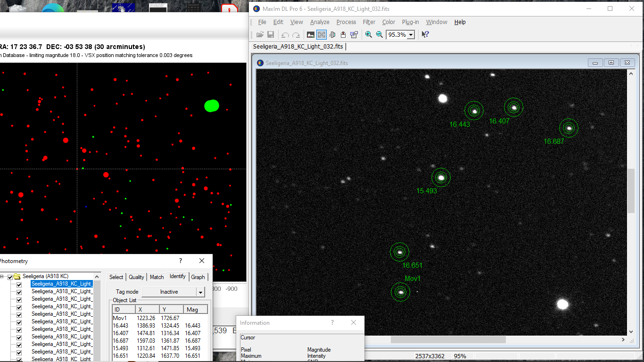Click the toolbar icon right of mirror
The image size is (644, 362).
tap(343, 34)
